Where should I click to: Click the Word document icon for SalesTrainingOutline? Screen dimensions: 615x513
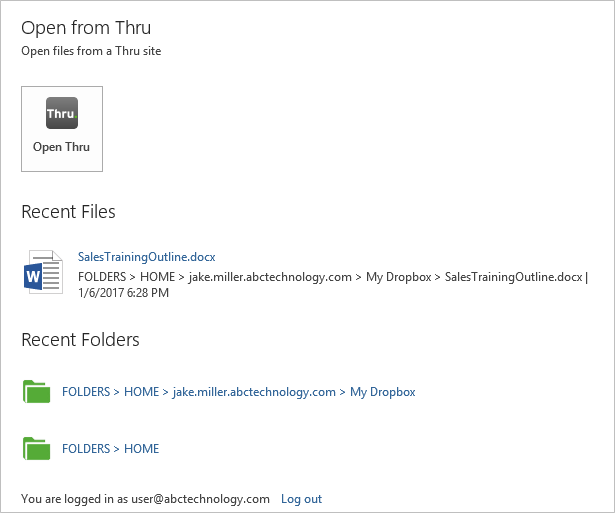43,272
